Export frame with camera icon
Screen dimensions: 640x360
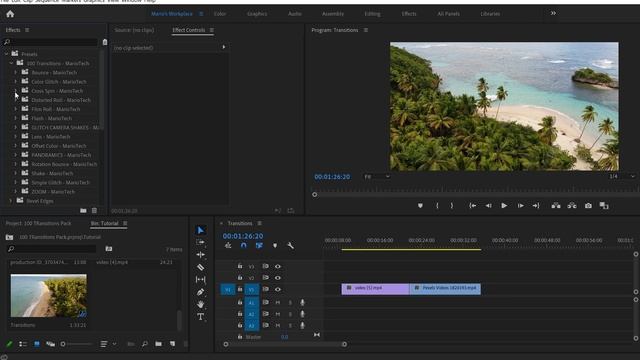tap(588, 206)
